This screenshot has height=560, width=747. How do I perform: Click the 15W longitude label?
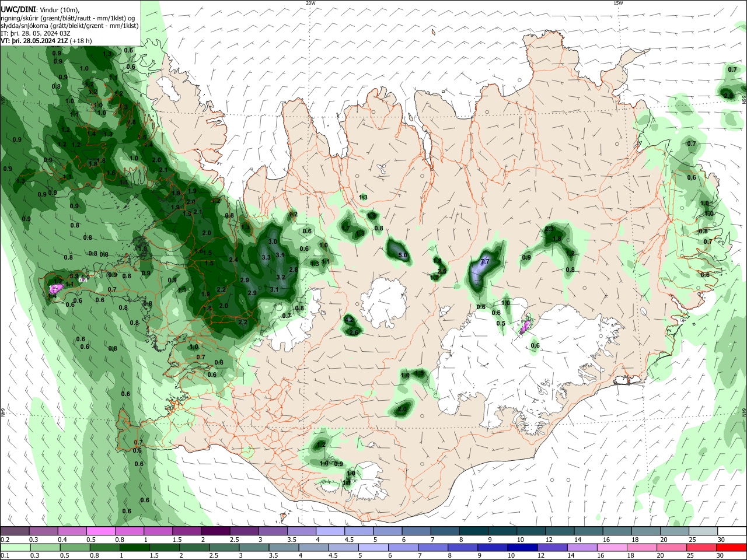(x=618, y=2)
